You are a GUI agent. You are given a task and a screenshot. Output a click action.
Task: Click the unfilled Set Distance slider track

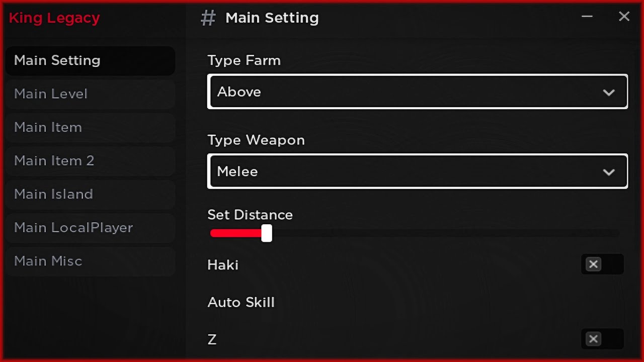443,233
